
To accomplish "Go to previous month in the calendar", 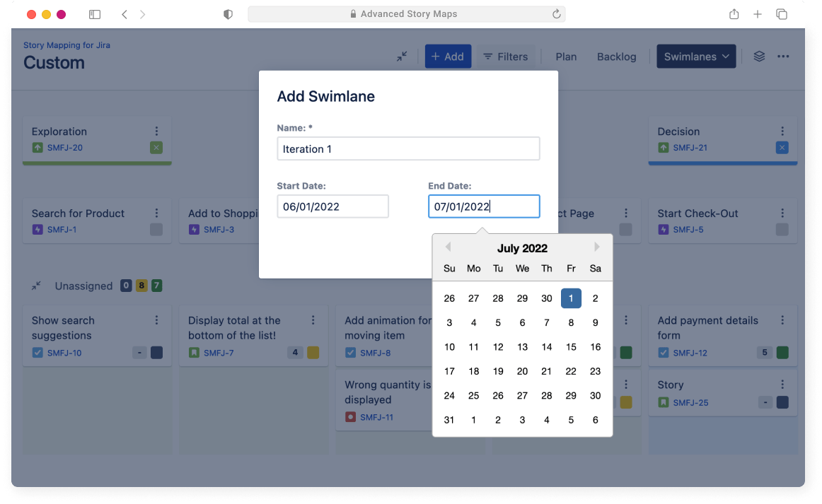I will pos(448,247).
